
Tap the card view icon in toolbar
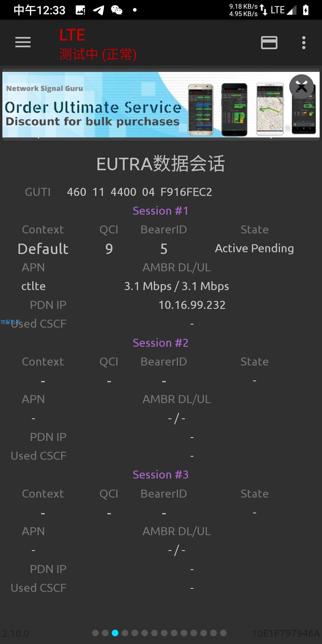click(269, 43)
